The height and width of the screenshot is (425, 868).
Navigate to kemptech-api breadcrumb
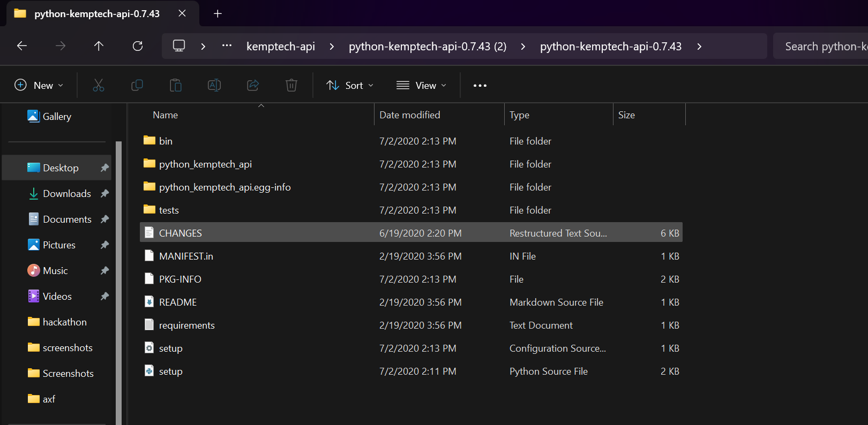point(281,47)
